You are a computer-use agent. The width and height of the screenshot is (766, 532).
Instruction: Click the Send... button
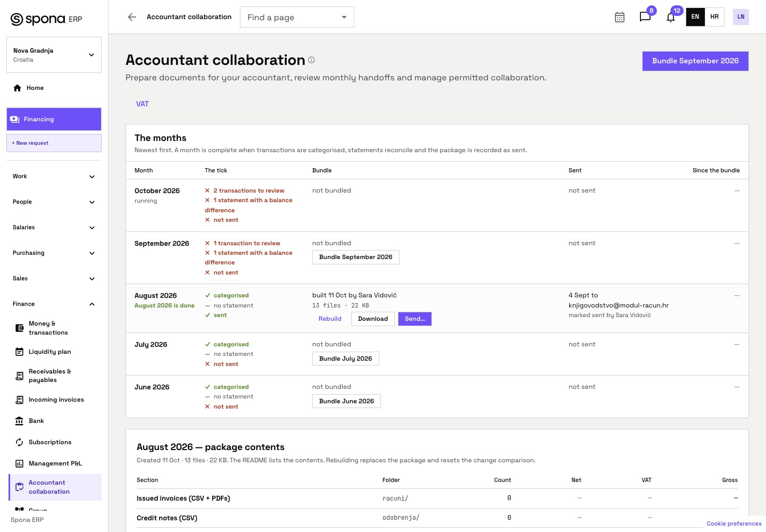tap(415, 319)
